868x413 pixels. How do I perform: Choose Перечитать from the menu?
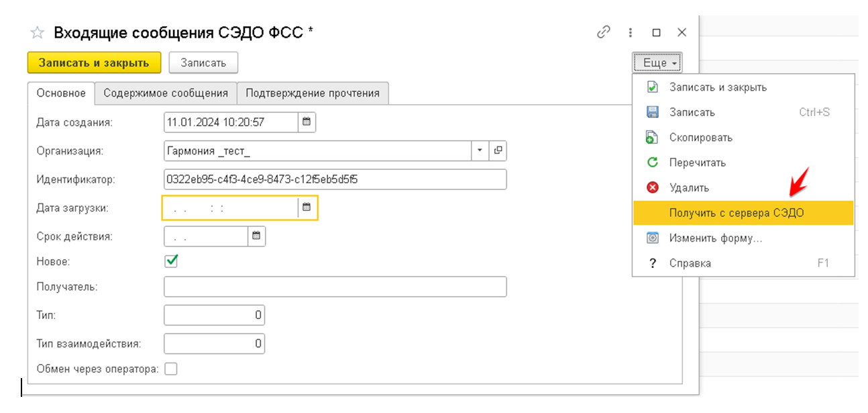point(697,163)
